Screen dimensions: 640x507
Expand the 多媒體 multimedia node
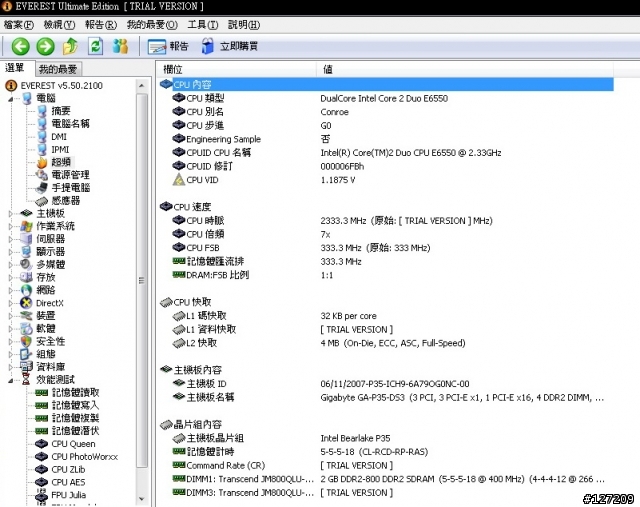coord(11,265)
